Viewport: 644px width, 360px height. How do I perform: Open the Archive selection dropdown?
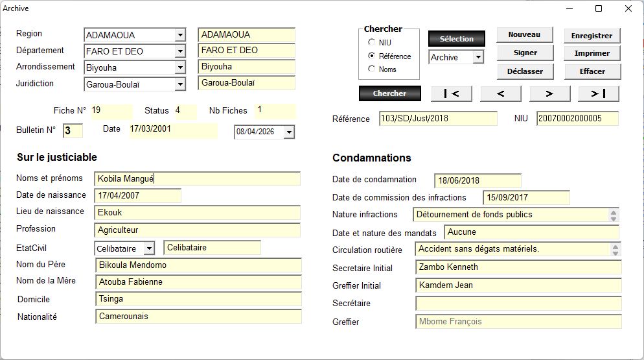477,58
